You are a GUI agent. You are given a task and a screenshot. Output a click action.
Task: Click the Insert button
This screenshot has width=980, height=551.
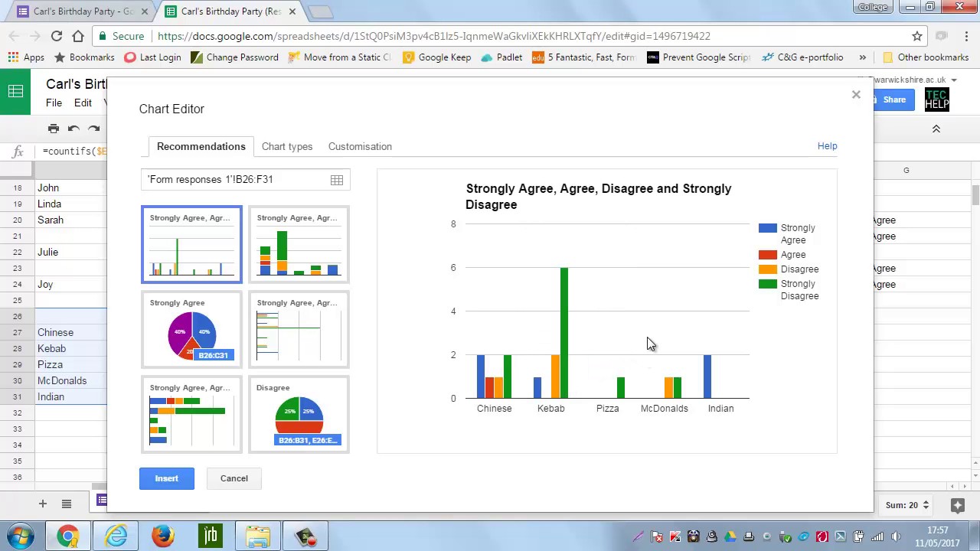click(166, 478)
